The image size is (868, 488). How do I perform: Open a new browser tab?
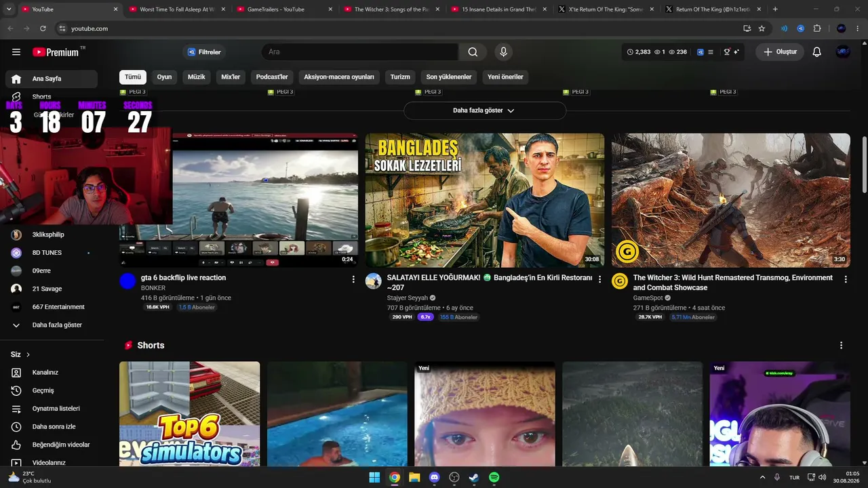pyautogui.click(x=775, y=9)
